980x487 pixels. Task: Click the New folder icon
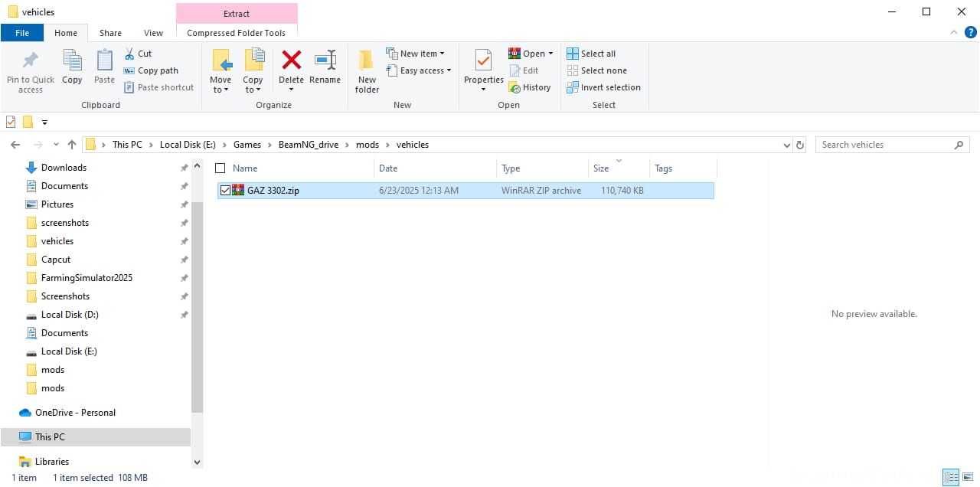pyautogui.click(x=367, y=61)
